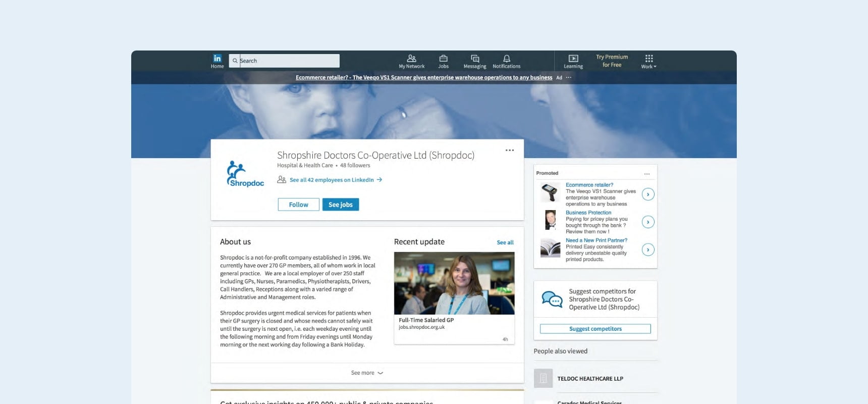868x404 pixels.
Task: Click the open book image in Promoted
Action: point(550,248)
